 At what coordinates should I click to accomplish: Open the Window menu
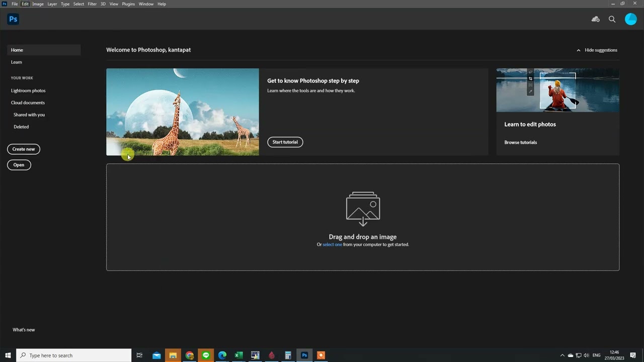click(146, 4)
